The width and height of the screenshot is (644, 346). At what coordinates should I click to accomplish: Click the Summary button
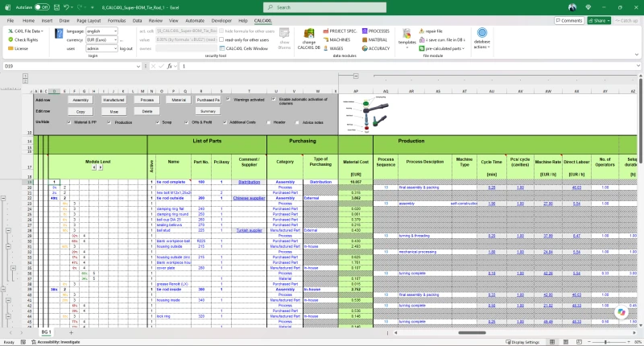click(208, 111)
